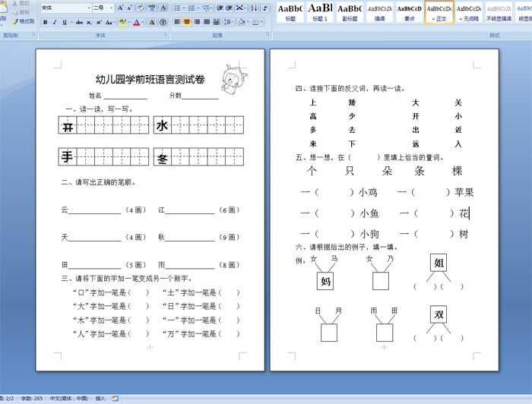This screenshot has height=404, width=532.
Task: Apply distributed alignment
Action: click(217, 22)
